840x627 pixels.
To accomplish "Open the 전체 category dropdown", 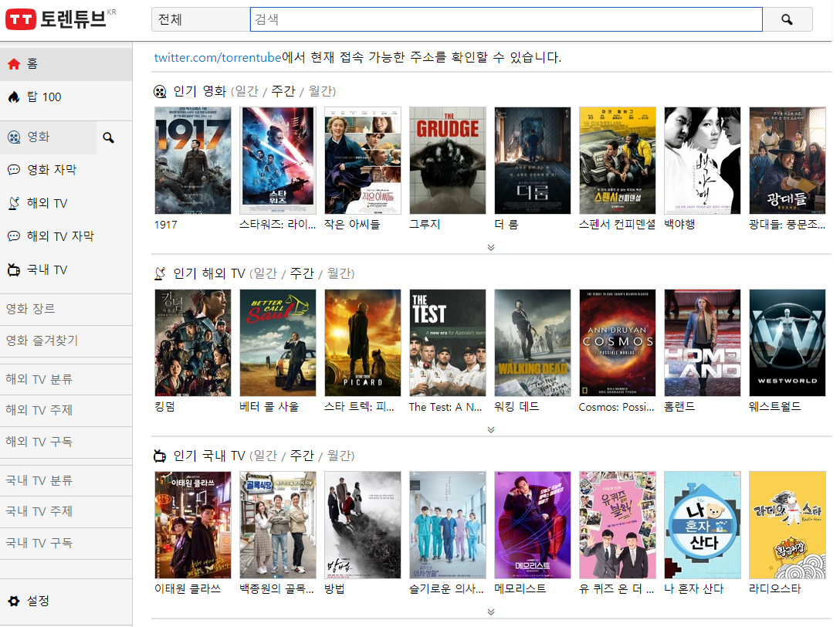I will click(201, 19).
